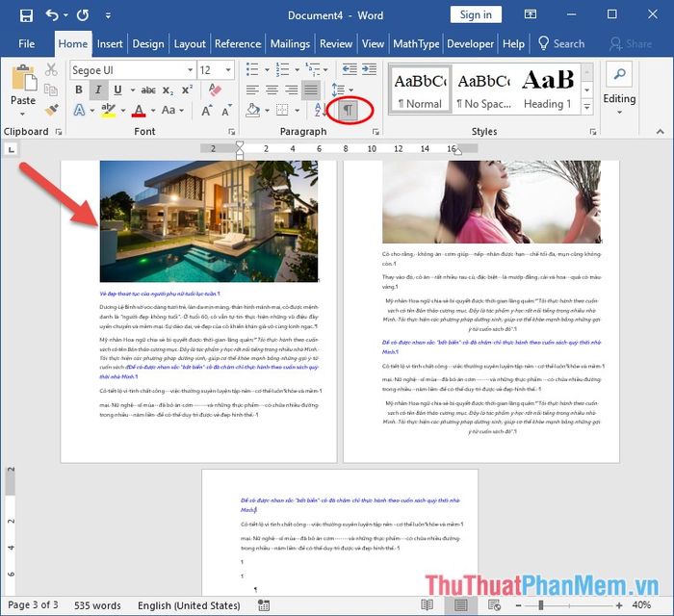Apply the yellow text highlight color

(x=108, y=111)
